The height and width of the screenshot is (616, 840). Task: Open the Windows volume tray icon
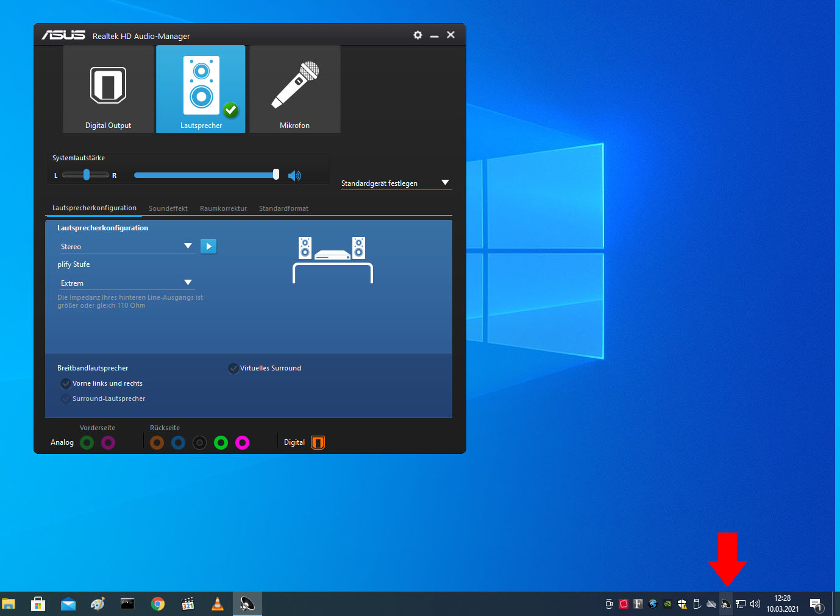click(x=755, y=604)
